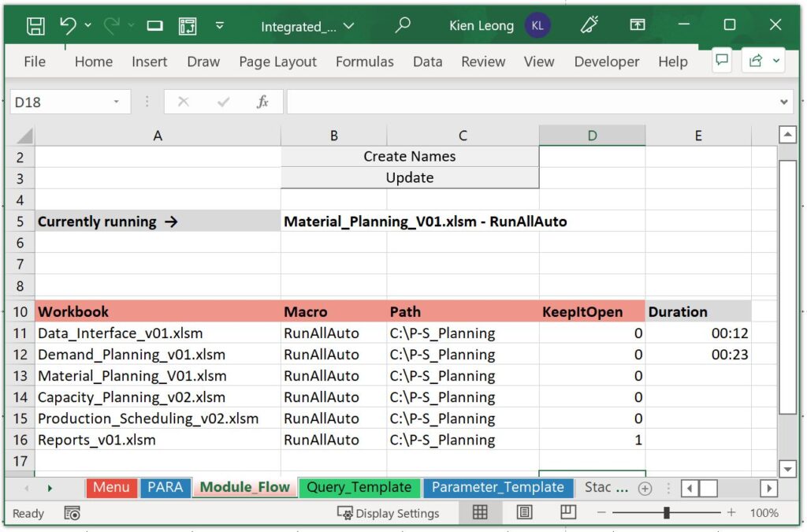This screenshot has width=807, height=532.
Task: Select the Data_Interface_v01.xlsm cell
Action: 158,333
